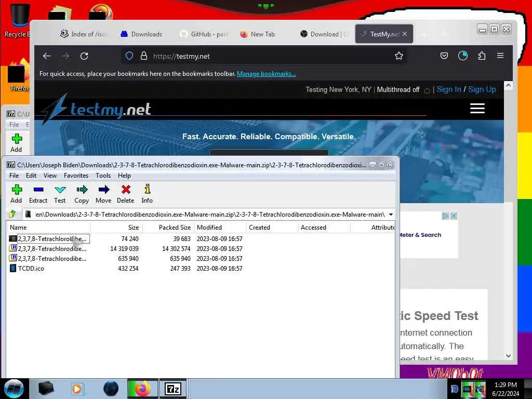
Task: Open the Edit menu in 7-Zip
Action: coord(31,176)
